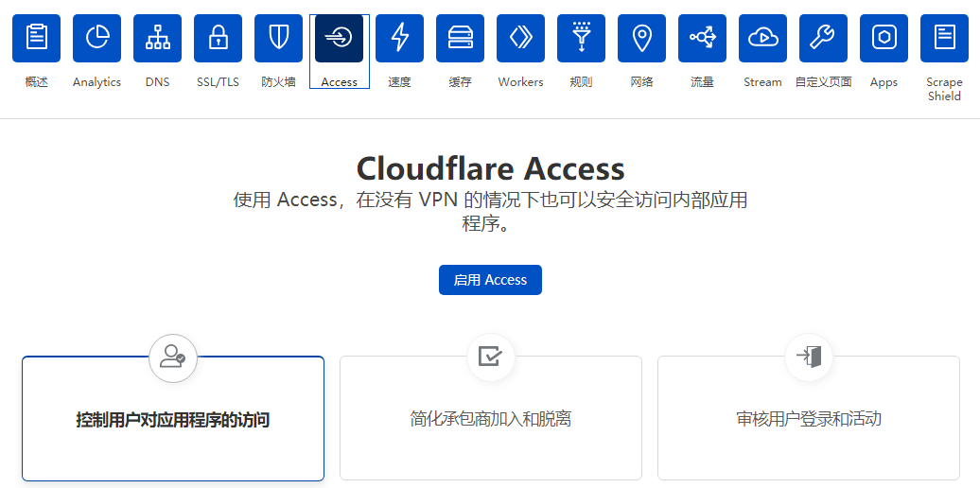Screen dimensions: 980x488
Task: Open the 流量 traffic routing icon
Action: point(703,38)
